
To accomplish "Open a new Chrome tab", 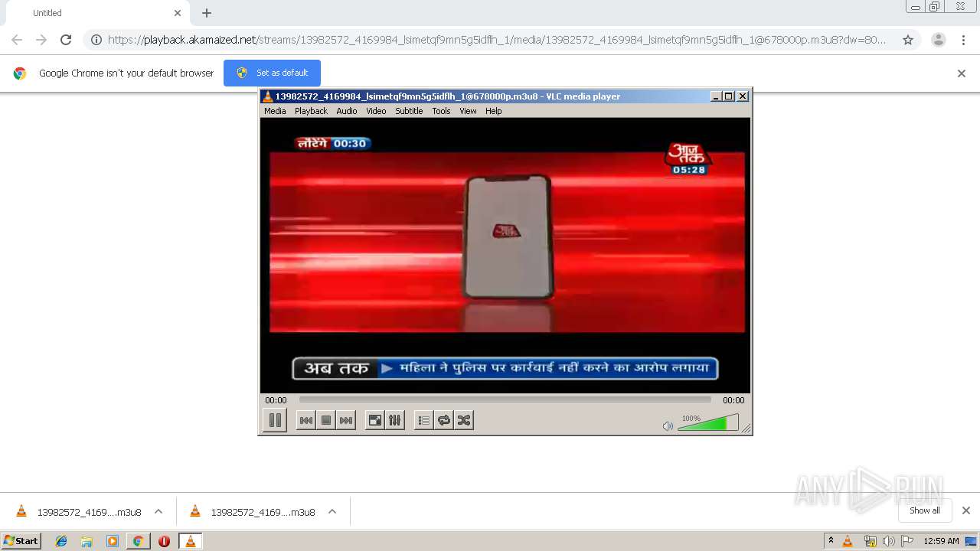I will click(207, 13).
